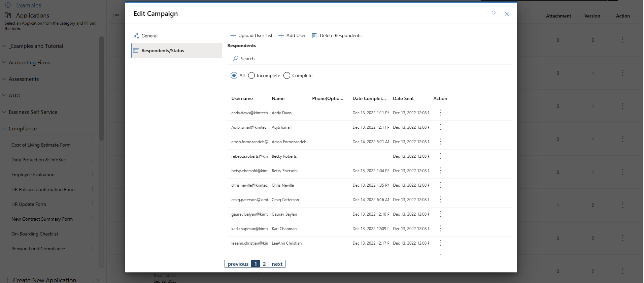Go to previous page of respondents

click(238, 264)
